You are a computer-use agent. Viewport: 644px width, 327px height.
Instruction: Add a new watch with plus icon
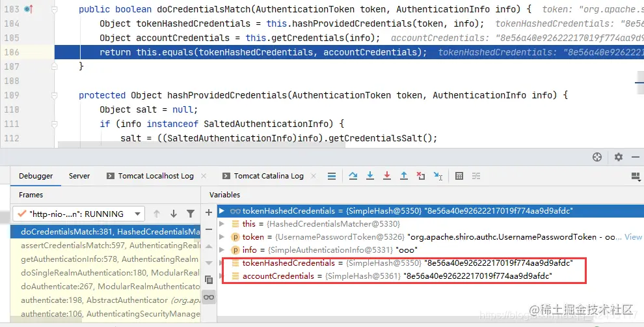point(209,212)
